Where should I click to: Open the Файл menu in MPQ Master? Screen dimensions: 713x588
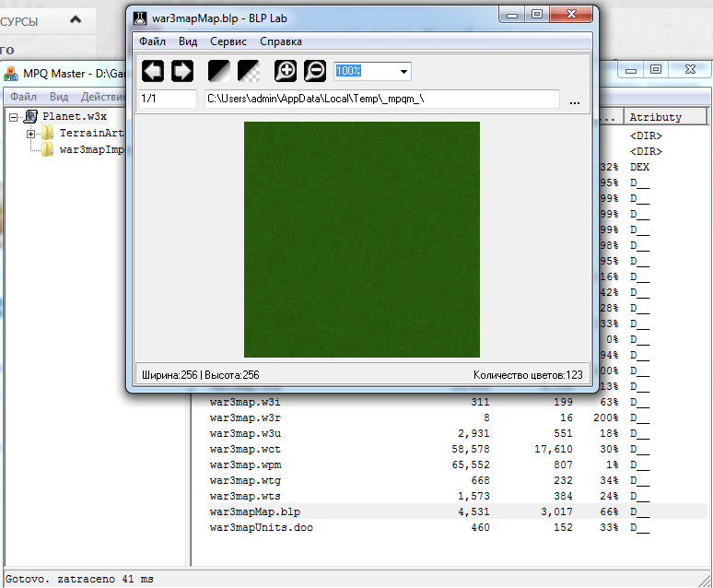coord(23,97)
